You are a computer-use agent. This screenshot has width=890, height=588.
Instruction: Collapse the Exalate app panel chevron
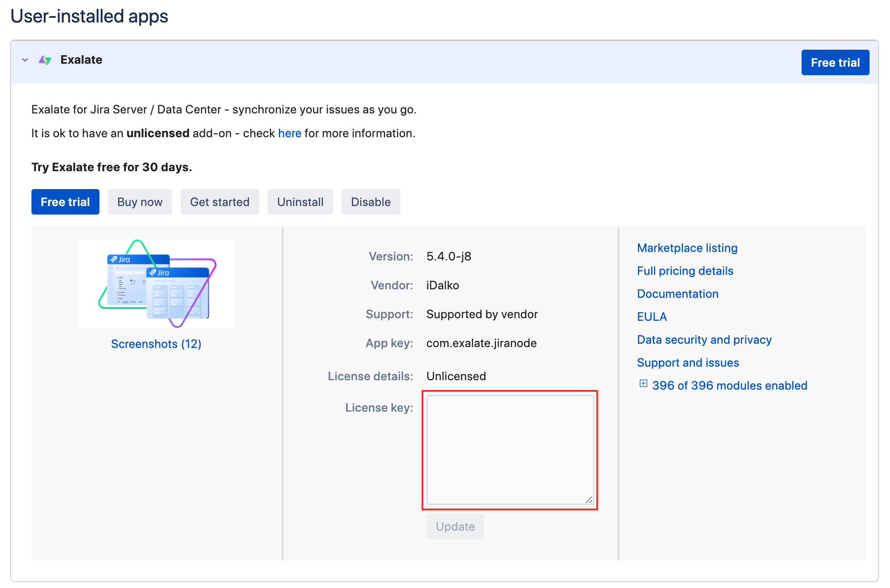[25, 60]
